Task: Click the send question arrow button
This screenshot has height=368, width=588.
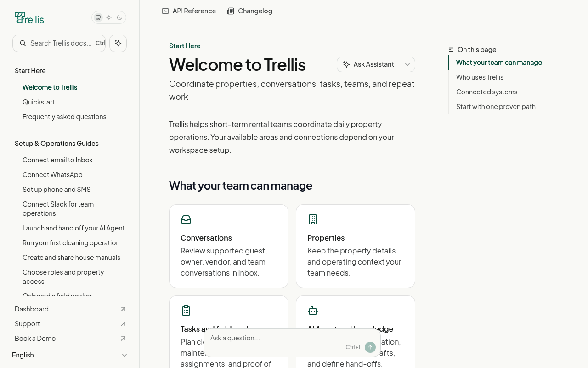Action: point(370,347)
